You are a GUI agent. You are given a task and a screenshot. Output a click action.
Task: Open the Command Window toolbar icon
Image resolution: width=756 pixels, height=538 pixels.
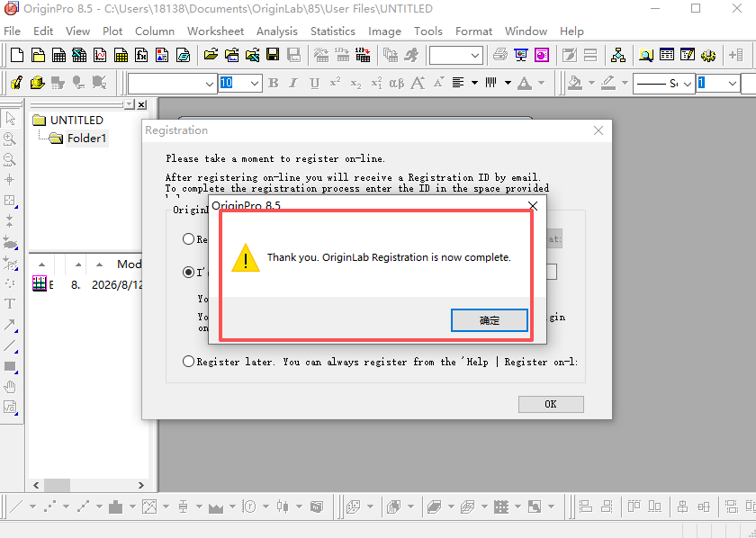(688, 55)
